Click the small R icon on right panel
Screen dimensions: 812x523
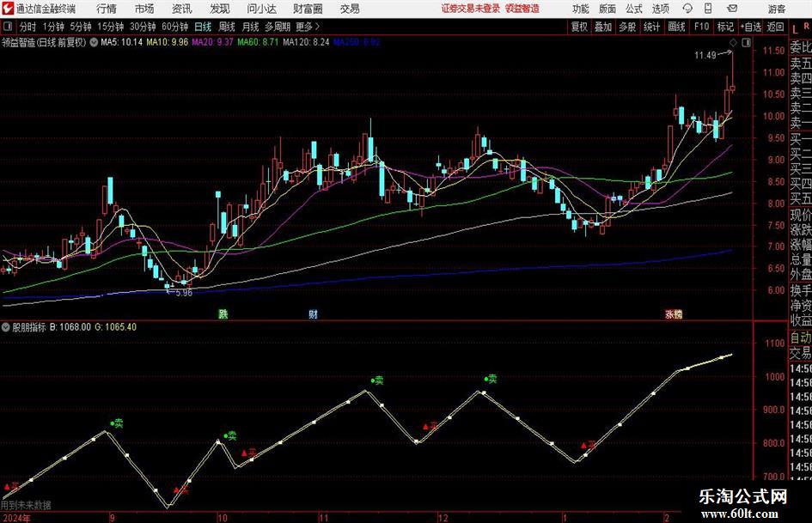(x=806, y=26)
